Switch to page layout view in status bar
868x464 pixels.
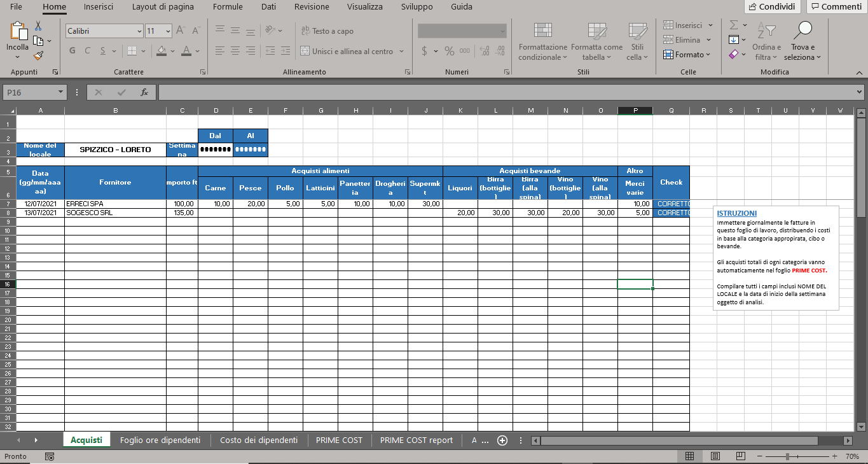pos(715,456)
